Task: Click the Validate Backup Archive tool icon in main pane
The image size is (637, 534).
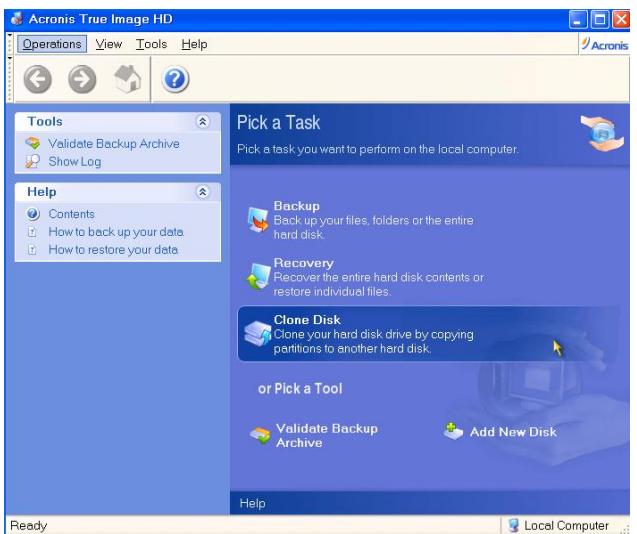Action: pyautogui.click(x=260, y=435)
